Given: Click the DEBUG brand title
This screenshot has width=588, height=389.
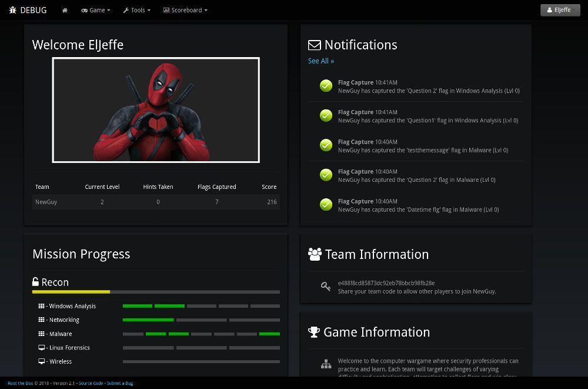Looking at the screenshot, I should pyautogui.click(x=34, y=10).
